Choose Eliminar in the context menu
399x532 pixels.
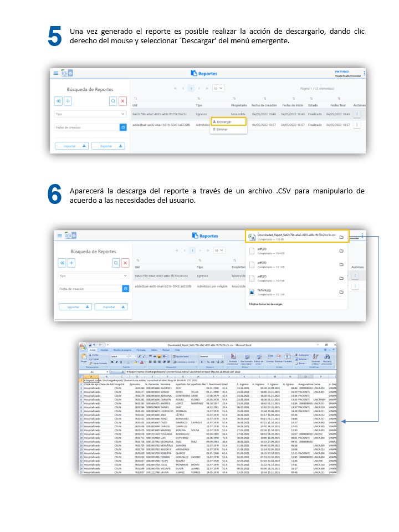(222, 129)
